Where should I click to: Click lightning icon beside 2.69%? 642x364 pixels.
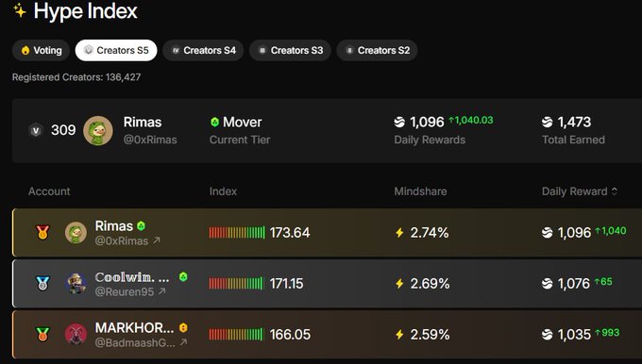(x=399, y=284)
